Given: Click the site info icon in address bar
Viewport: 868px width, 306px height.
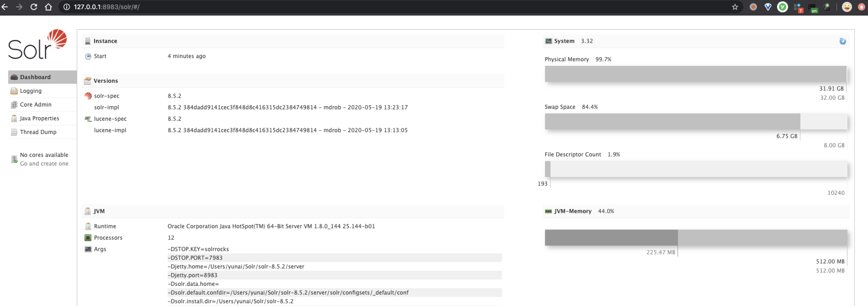Looking at the screenshot, I should 67,7.
